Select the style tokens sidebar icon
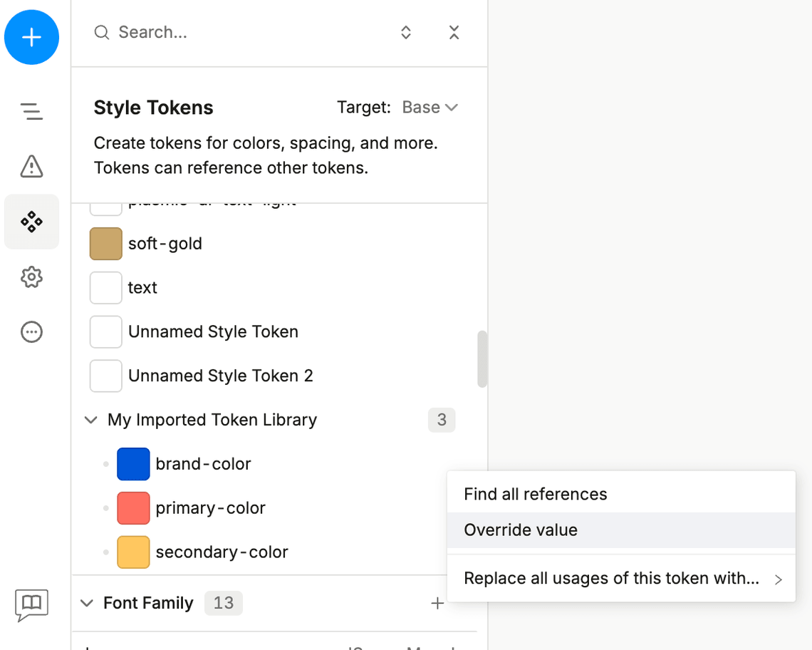This screenshot has width=812, height=650. (x=31, y=222)
